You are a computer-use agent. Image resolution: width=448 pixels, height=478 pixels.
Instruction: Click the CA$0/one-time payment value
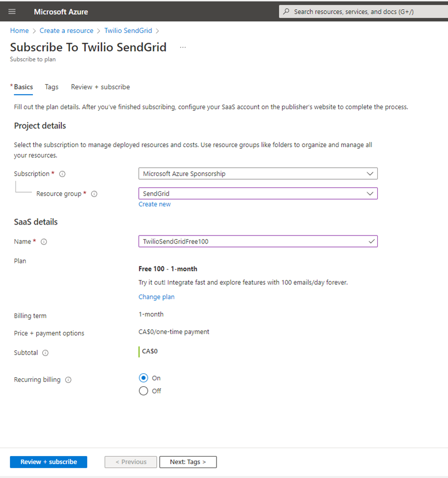coord(174,332)
